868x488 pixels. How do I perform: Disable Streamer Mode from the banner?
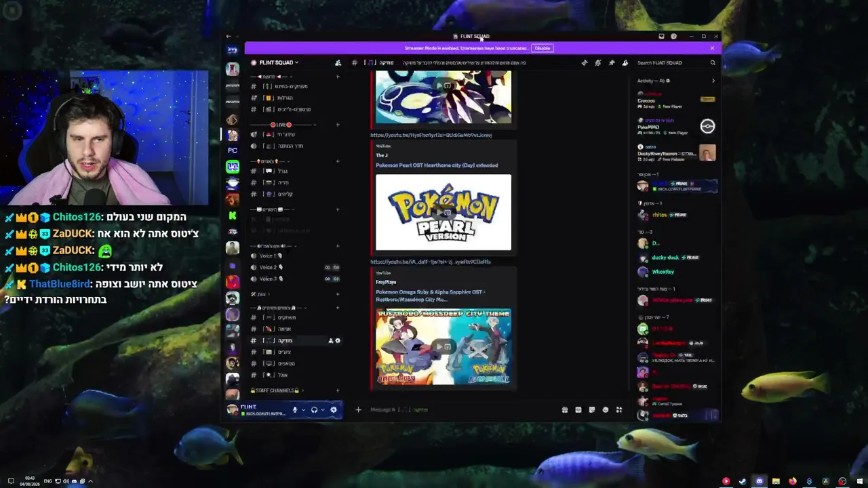542,48
